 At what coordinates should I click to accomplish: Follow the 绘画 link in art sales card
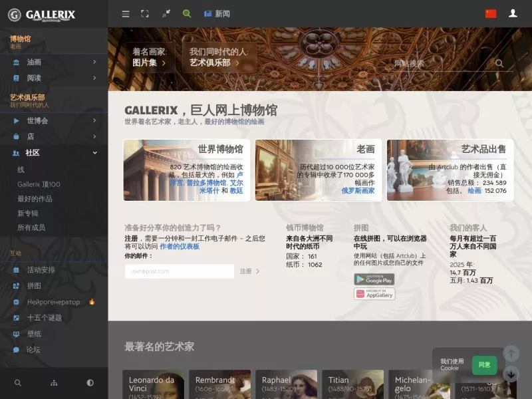[x=474, y=191]
